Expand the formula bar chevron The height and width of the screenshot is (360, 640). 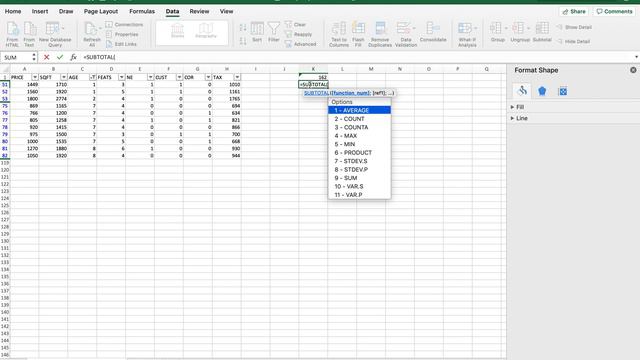636,57
